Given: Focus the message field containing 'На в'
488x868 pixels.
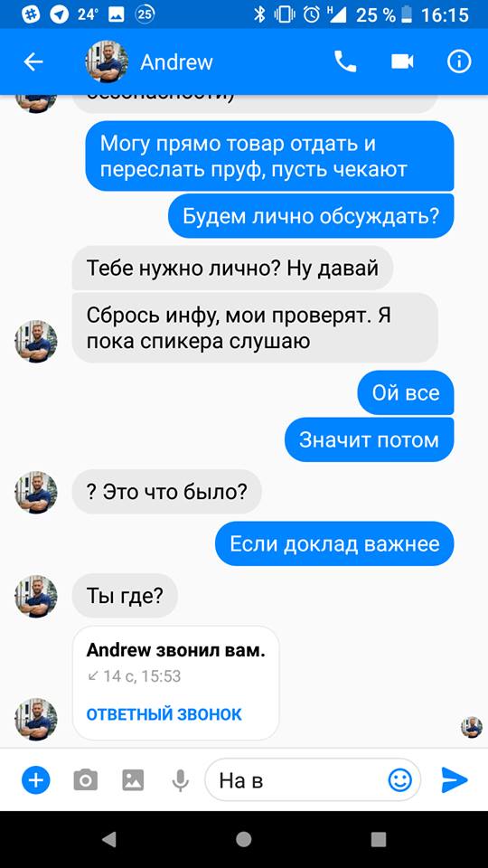Looking at the screenshot, I should click(x=313, y=780).
